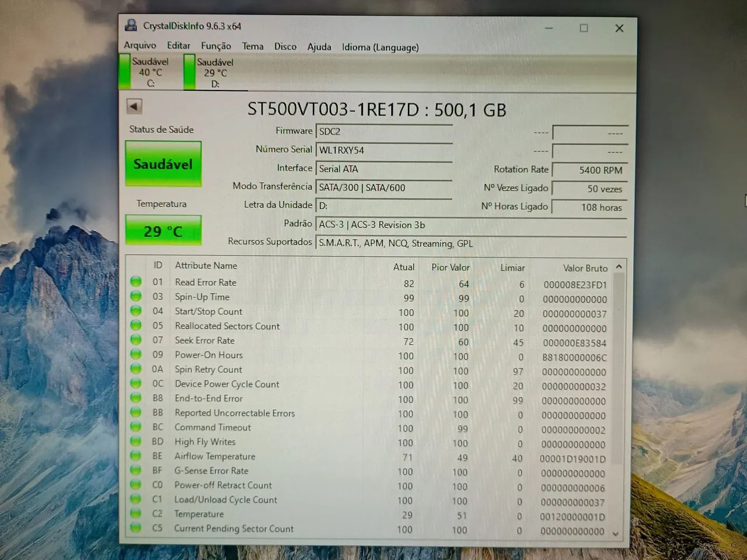Click the raw value 00001D19001D
This screenshot has width=747, height=560.
573,459
